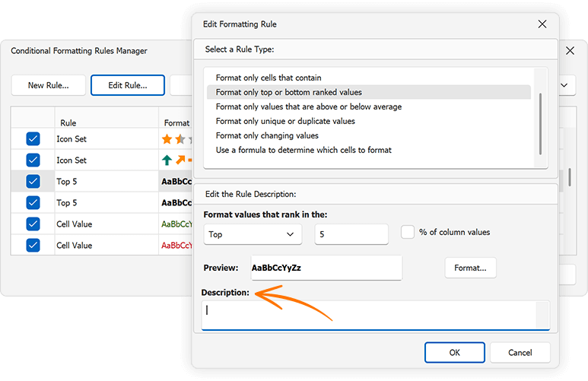Click the New Rule... button
This screenshot has width=588, height=381.
(48, 85)
